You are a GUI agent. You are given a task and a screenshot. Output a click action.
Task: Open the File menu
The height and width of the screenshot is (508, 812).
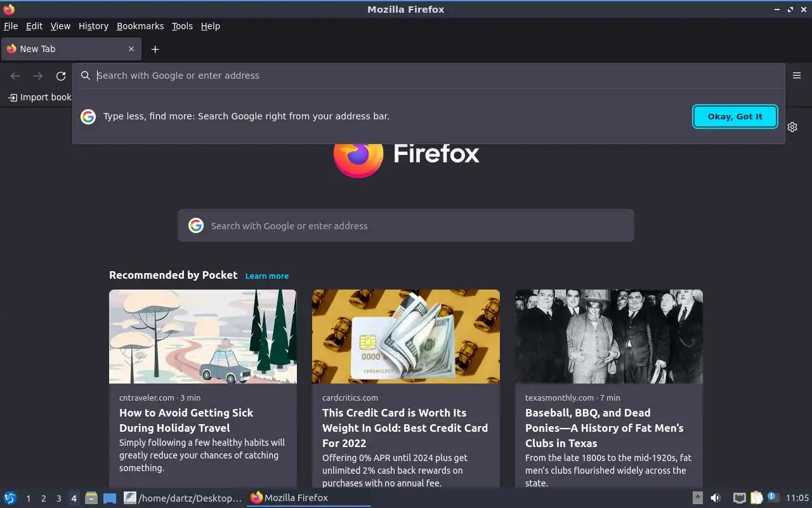click(x=11, y=26)
